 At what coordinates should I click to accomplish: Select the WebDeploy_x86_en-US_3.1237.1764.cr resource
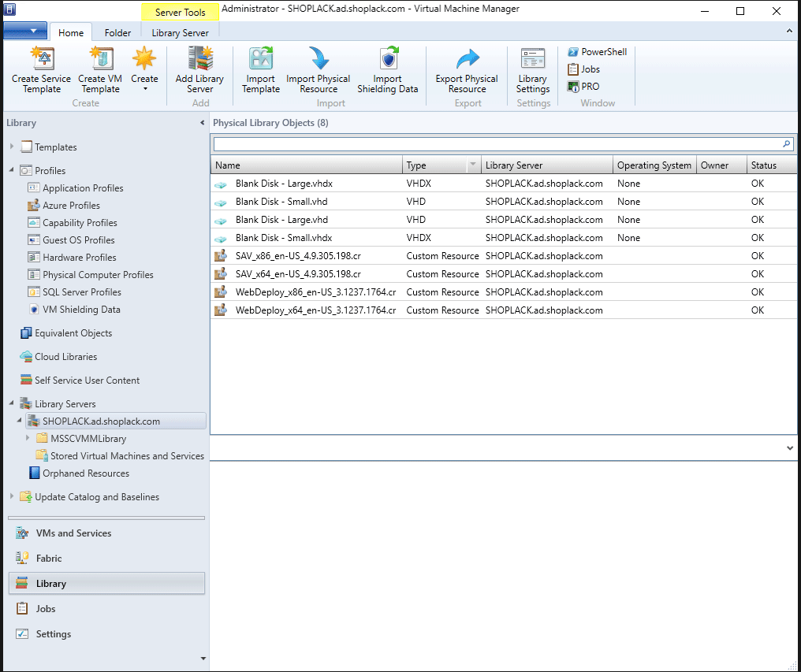pos(503,292)
